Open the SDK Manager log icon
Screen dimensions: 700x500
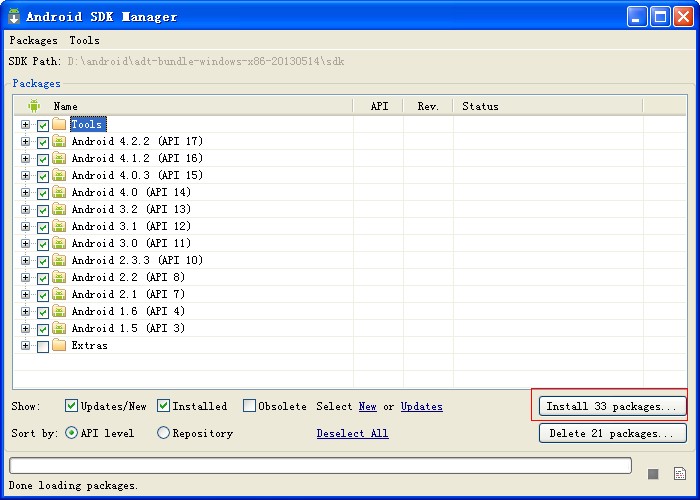pyautogui.click(x=680, y=474)
